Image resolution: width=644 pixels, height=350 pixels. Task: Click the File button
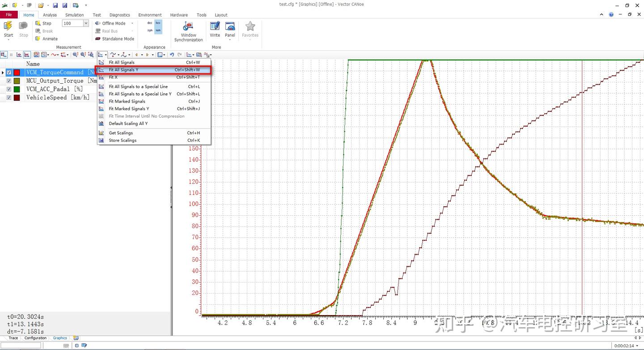pos(9,15)
